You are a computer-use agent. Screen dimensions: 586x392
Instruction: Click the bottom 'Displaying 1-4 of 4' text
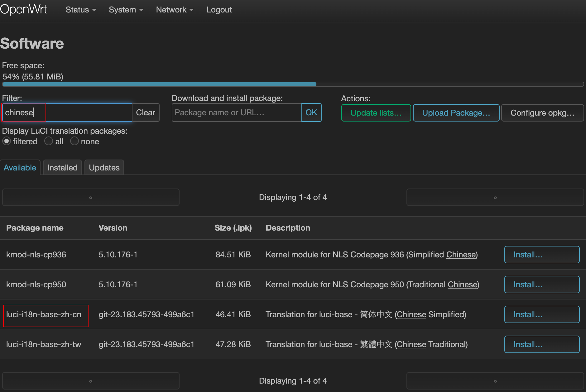click(293, 381)
